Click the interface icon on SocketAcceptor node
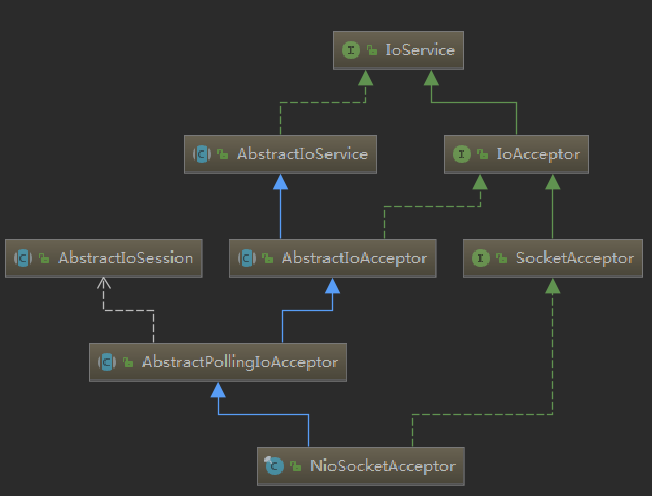The image size is (652, 496). (481, 258)
